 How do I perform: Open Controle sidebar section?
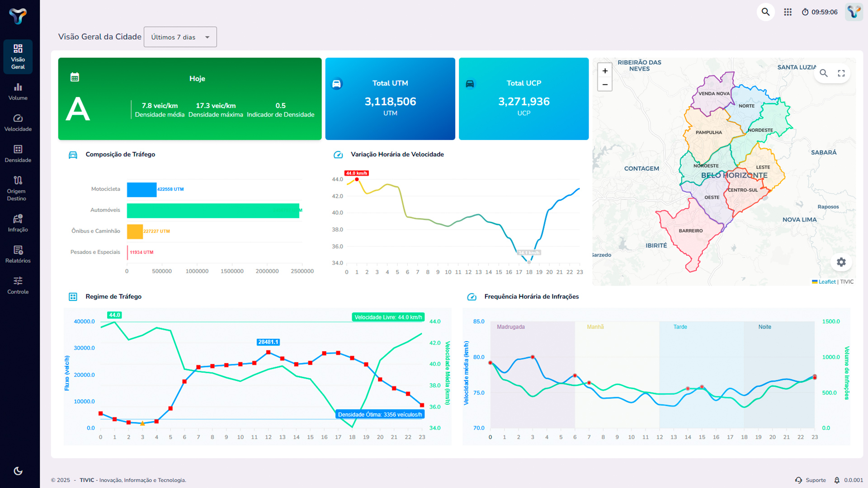18,286
